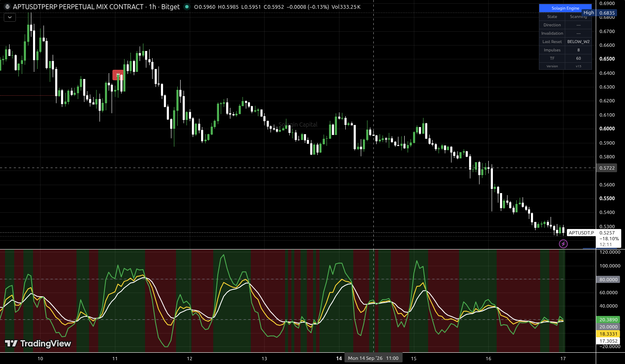Click date label 10 on time axis
Screen dimensions: 625x364
tap(40, 358)
